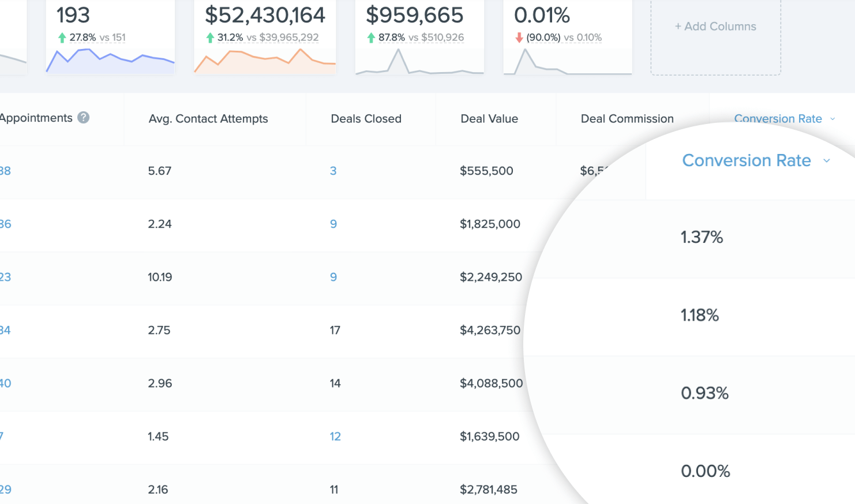Select the $959,665 metric card

tap(419, 36)
